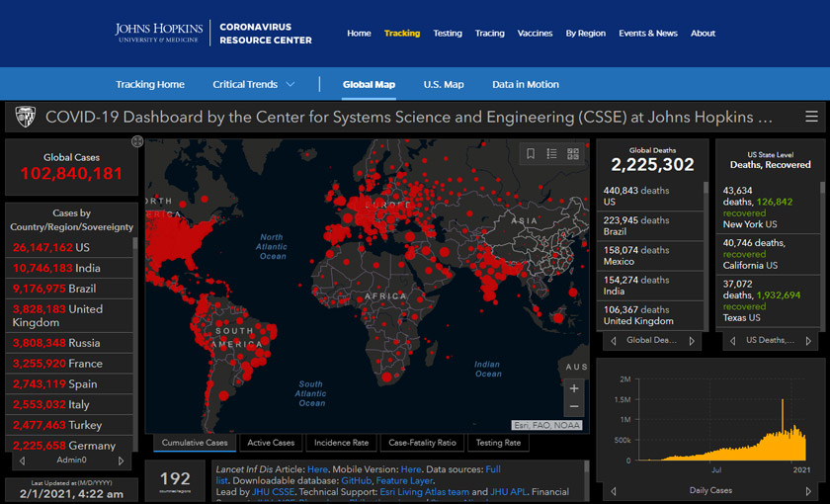830x504 pixels.
Task: Click the Johns Hopkins shield logo
Action: (x=25, y=117)
